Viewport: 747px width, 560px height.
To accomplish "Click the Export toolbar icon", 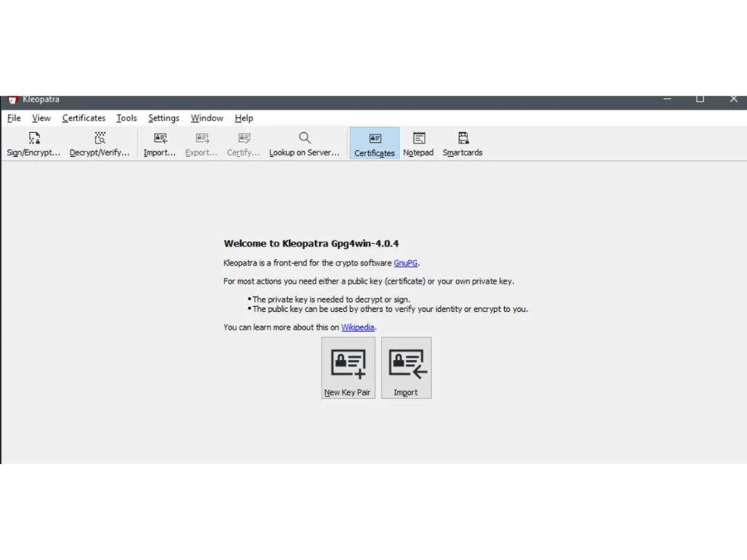I will coord(201,143).
